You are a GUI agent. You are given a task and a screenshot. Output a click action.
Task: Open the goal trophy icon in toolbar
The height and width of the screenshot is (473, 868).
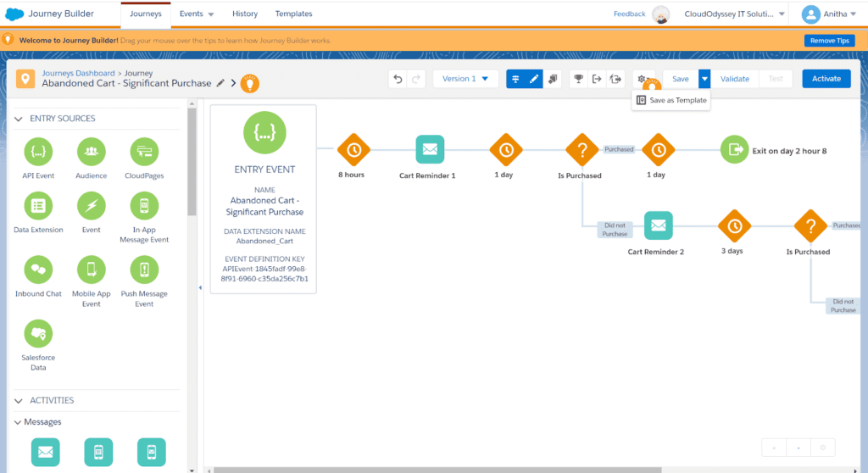click(578, 79)
